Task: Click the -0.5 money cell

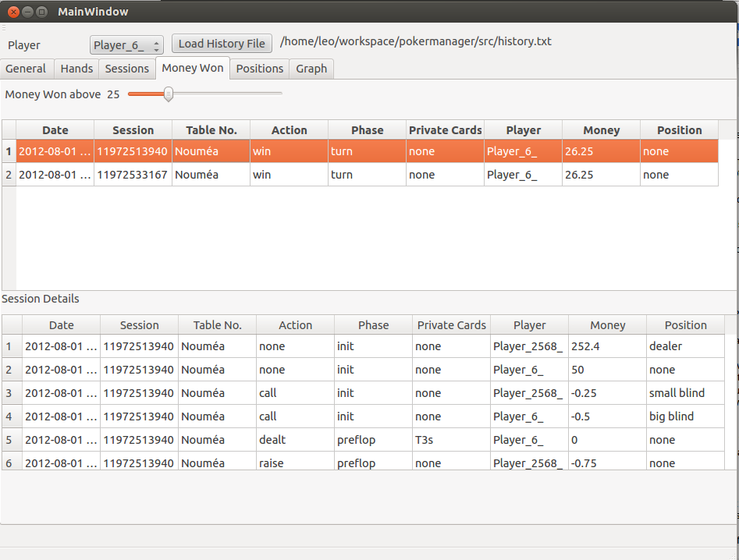Action: point(607,416)
